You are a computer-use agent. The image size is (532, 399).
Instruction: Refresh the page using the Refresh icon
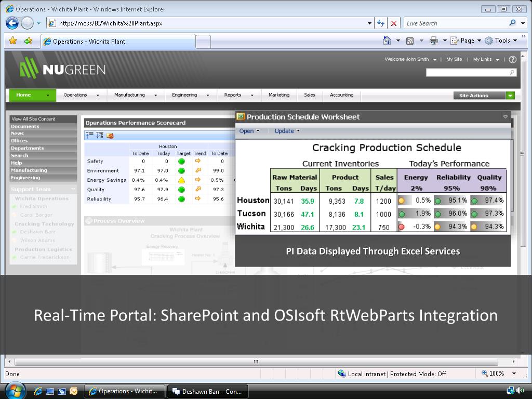coord(381,23)
